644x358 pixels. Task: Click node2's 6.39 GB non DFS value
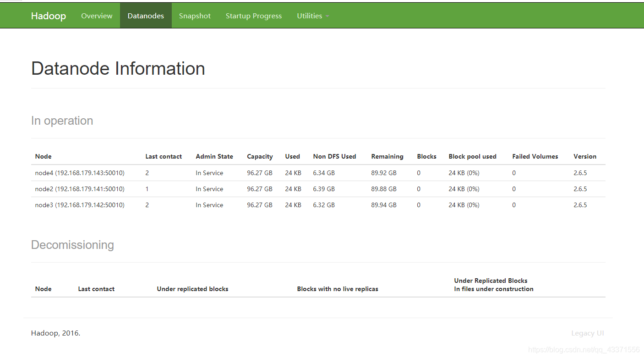[x=324, y=189]
